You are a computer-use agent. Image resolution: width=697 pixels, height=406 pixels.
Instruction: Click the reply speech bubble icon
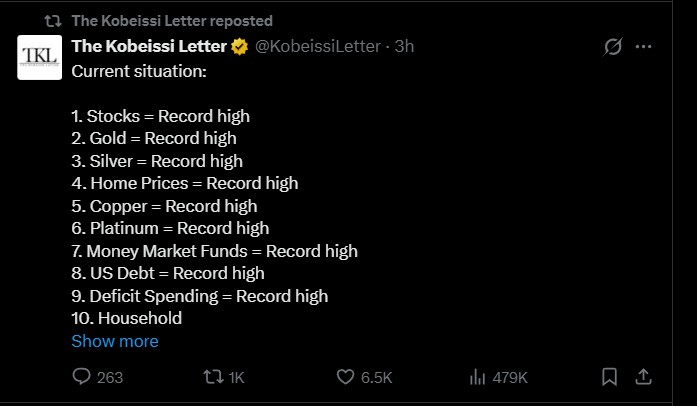pos(83,377)
